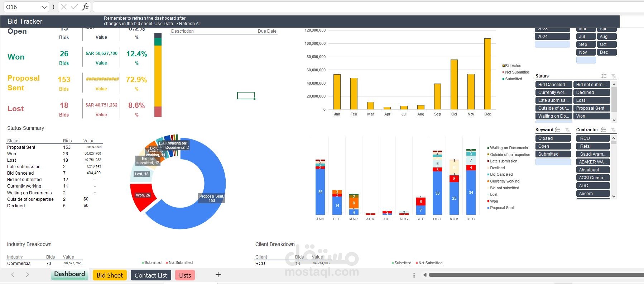Click the horizontal scrollbar thumb
The image size is (644, 284).
pyautogui.click(x=536, y=275)
